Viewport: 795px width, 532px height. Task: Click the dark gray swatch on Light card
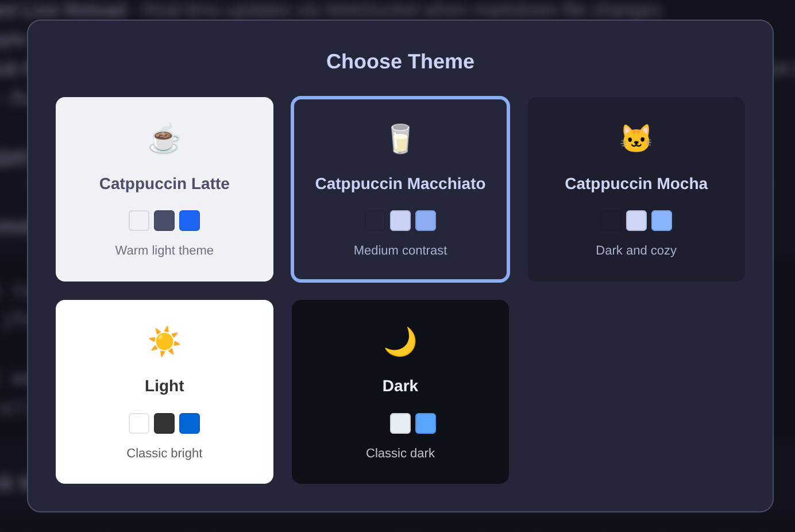pyautogui.click(x=164, y=423)
